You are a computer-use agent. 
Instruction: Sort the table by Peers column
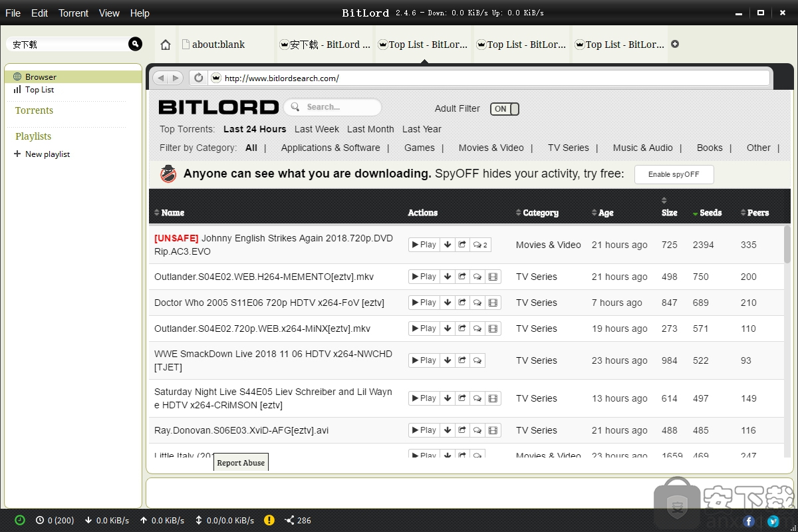(x=754, y=213)
